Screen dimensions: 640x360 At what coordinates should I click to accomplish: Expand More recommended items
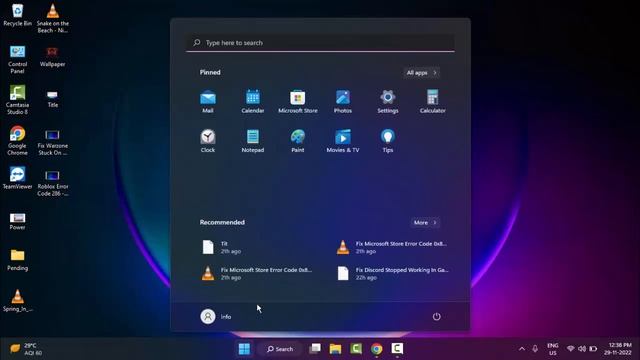pyautogui.click(x=425, y=222)
